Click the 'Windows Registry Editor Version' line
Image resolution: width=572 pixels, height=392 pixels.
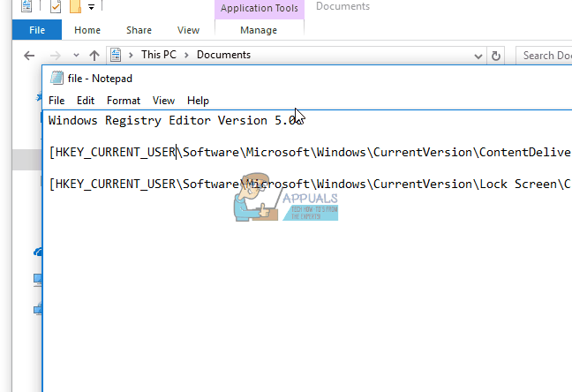pyautogui.click(x=176, y=120)
